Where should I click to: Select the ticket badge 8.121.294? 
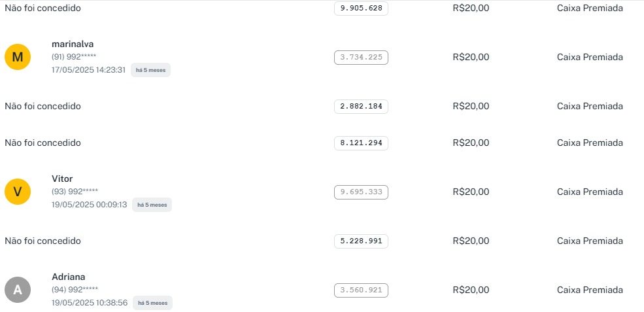(361, 143)
